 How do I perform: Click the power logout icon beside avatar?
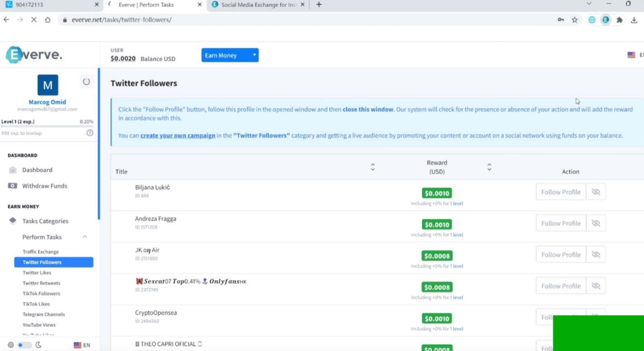(x=86, y=82)
